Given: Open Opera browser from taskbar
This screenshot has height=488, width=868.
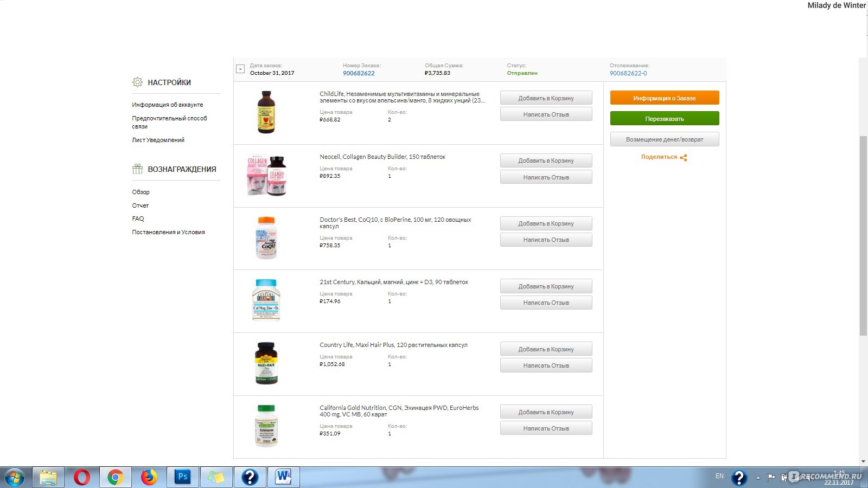Looking at the screenshot, I should click(x=82, y=478).
